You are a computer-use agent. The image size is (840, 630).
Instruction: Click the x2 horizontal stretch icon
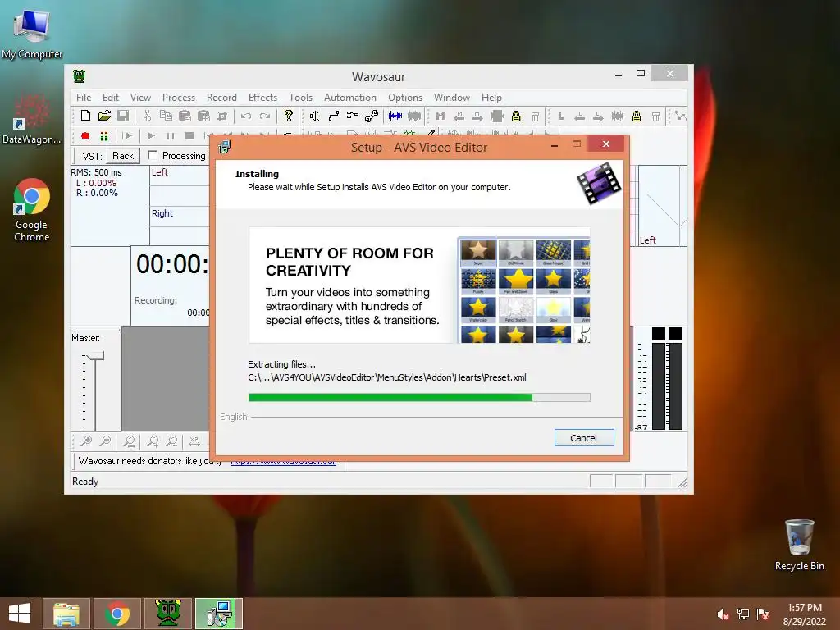[x=194, y=441]
